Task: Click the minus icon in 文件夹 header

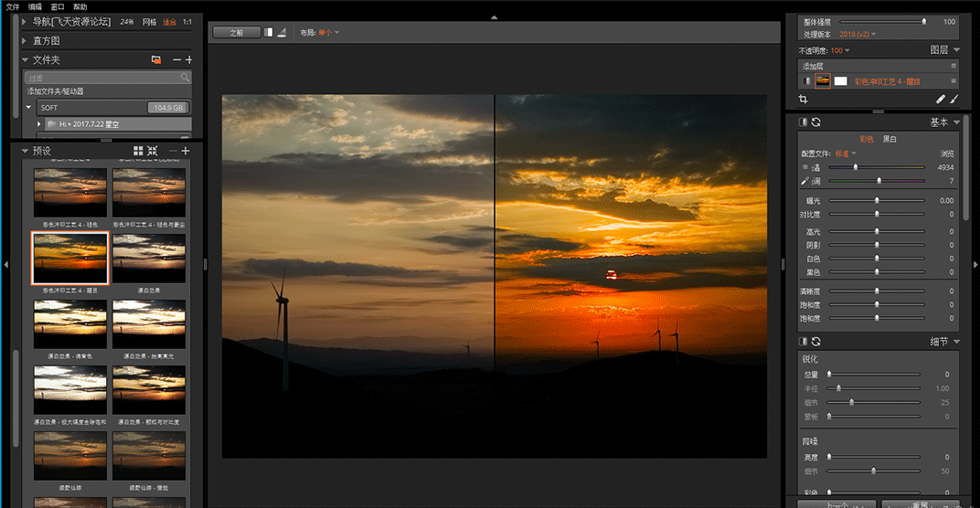Action: (x=176, y=60)
